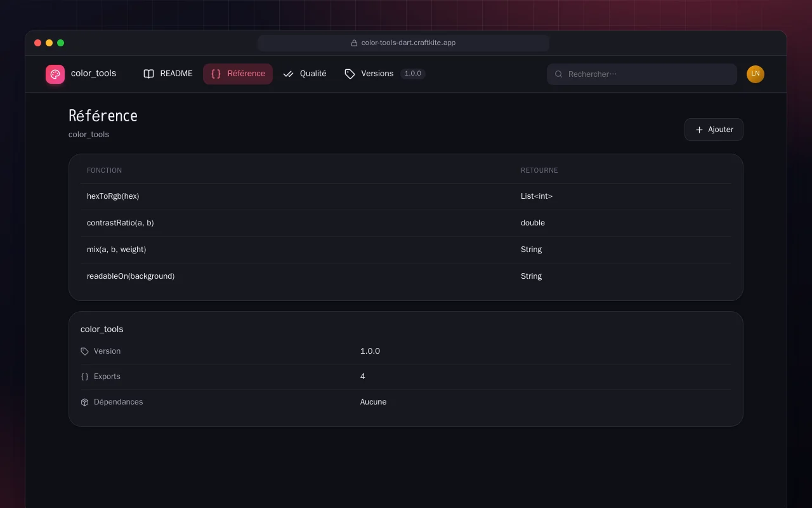Select the readableOn(background) row
Viewport: 812px width, 508px height.
click(406, 276)
